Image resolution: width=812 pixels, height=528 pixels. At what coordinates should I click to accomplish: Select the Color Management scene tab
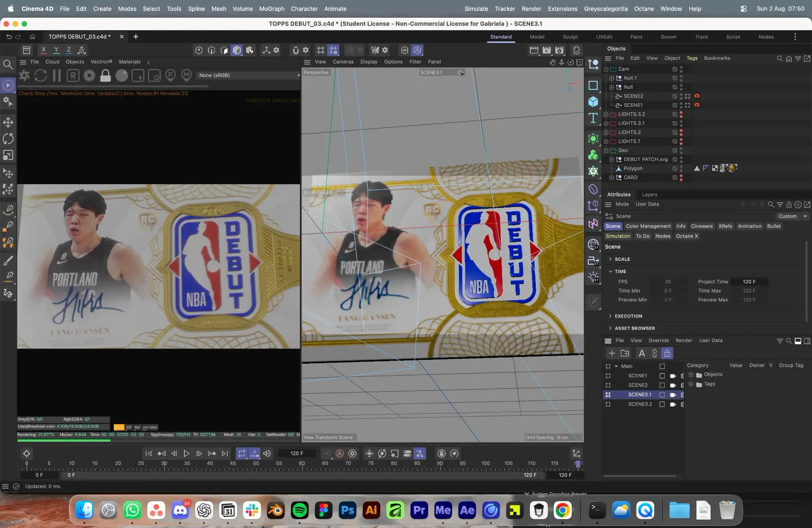point(648,226)
